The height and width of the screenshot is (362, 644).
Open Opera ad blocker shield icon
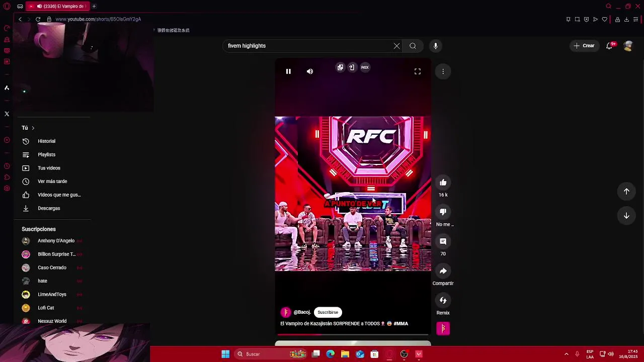pyautogui.click(x=587, y=20)
